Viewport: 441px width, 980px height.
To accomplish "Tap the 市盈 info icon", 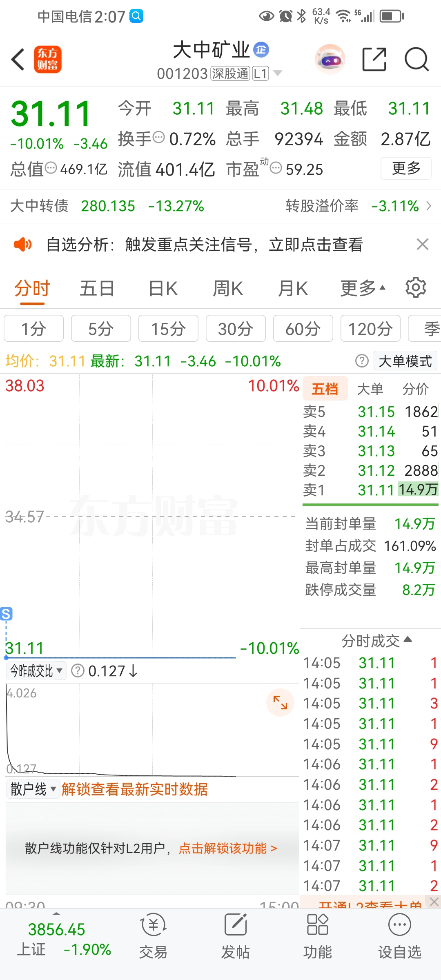I will pos(276,168).
